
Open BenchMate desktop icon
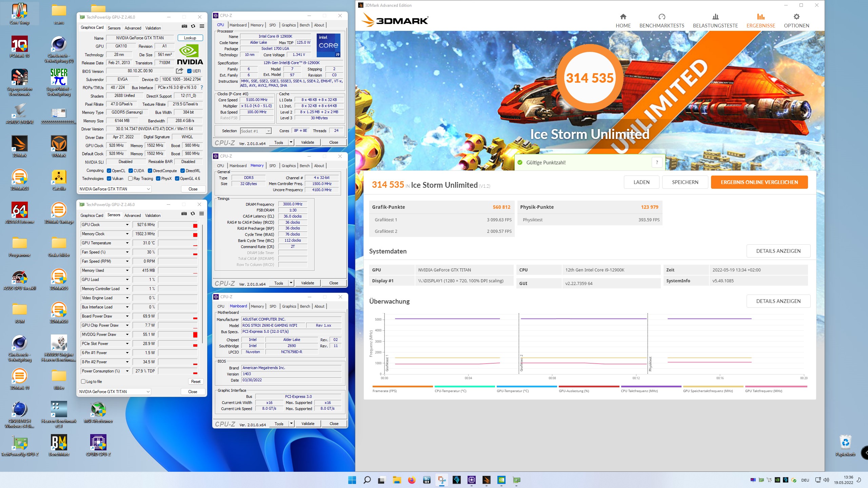coord(59,445)
